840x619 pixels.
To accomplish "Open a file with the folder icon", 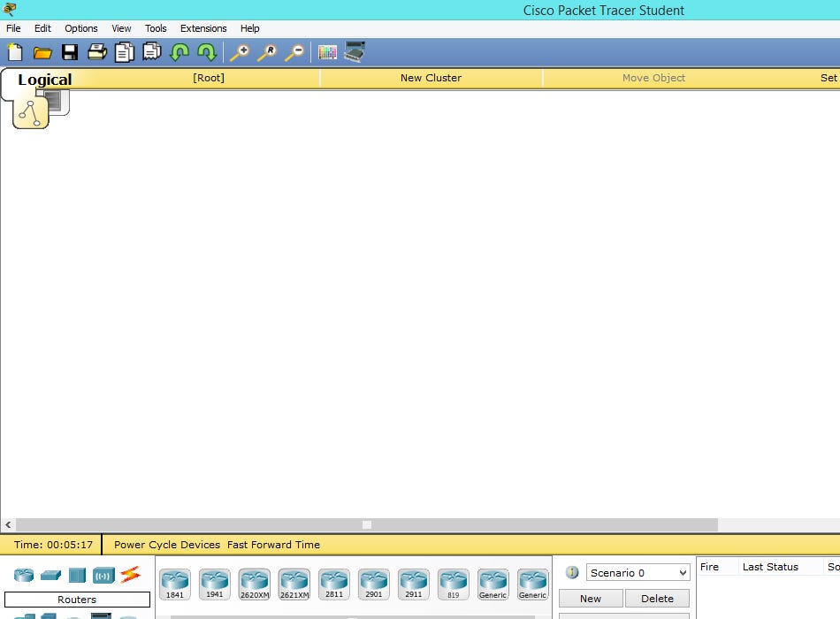I will coord(42,52).
